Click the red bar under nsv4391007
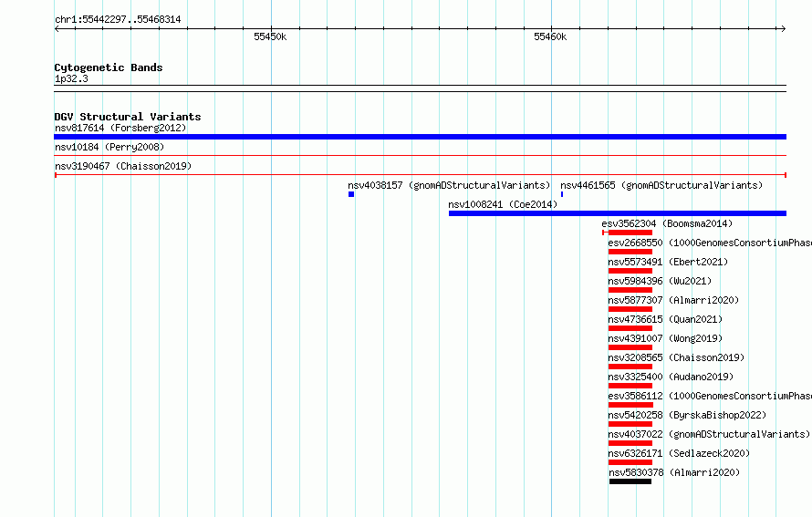This screenshot has width=812, height=517. [x=630, y=347]
